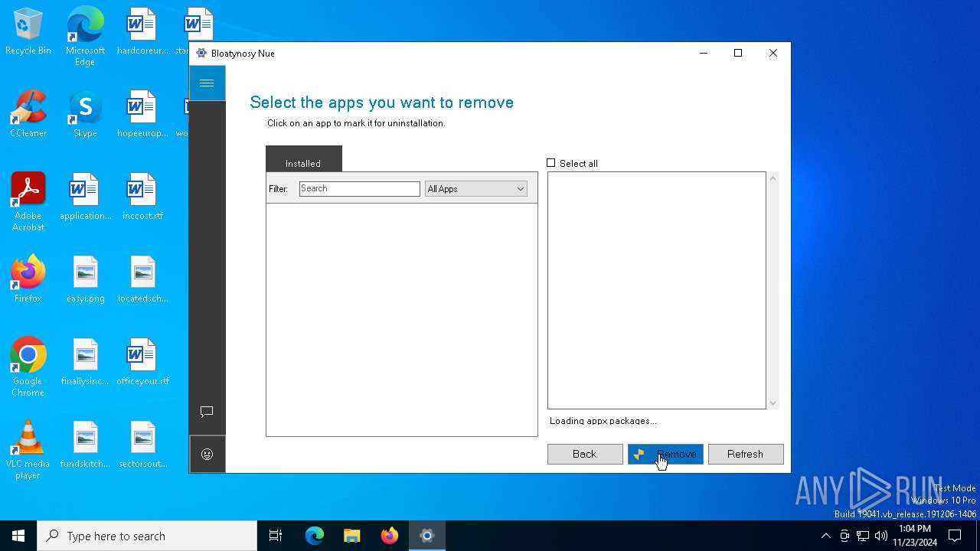Select VLC media player desktop icon
980x551 pixels.
[x=28, y=449]
